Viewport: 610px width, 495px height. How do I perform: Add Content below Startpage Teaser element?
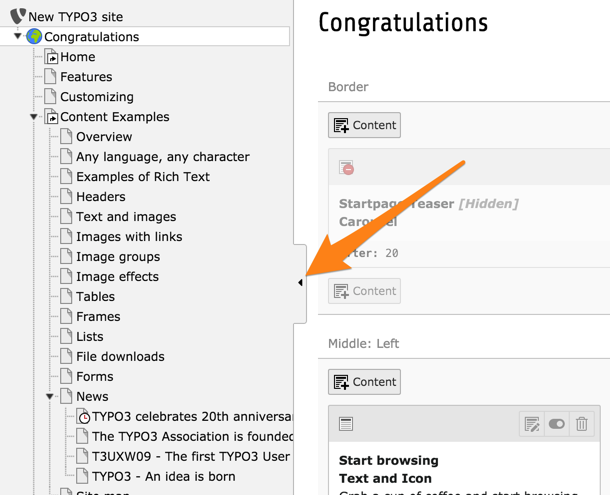coord(364,291)
